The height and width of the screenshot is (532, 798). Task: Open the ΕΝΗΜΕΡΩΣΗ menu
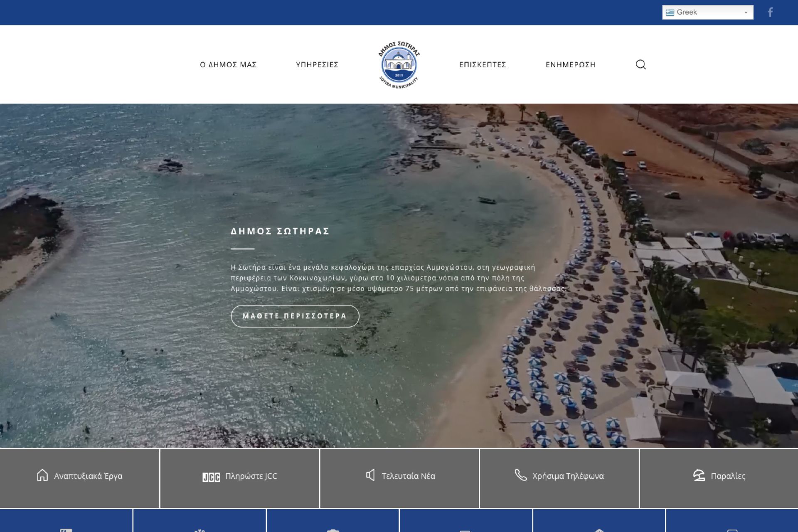[570, 65]
